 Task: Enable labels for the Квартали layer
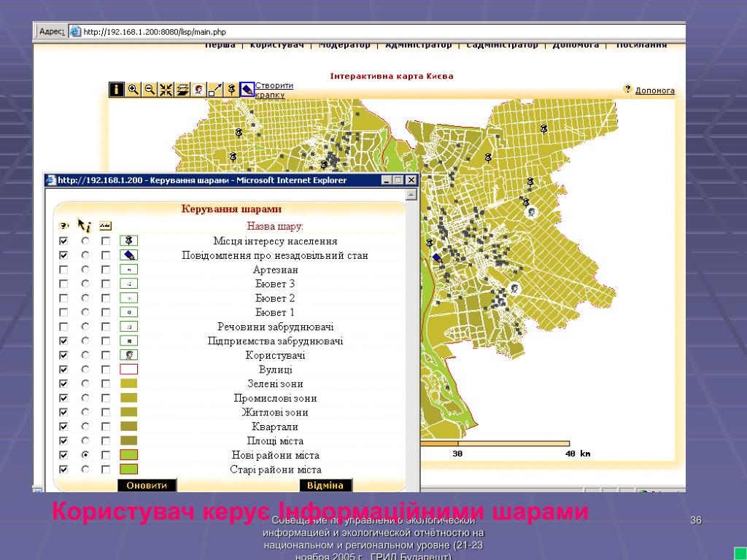[106, 427]
